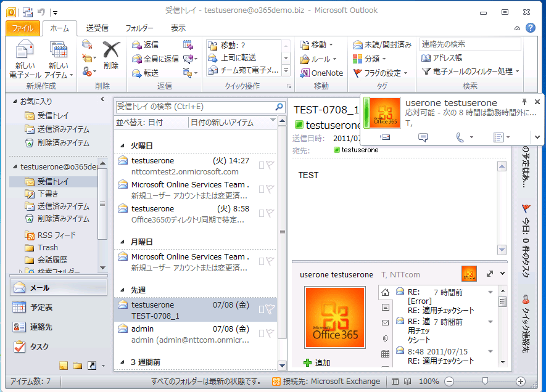
Task: Start an instant message from the contact card
Action: pos(423,137)
